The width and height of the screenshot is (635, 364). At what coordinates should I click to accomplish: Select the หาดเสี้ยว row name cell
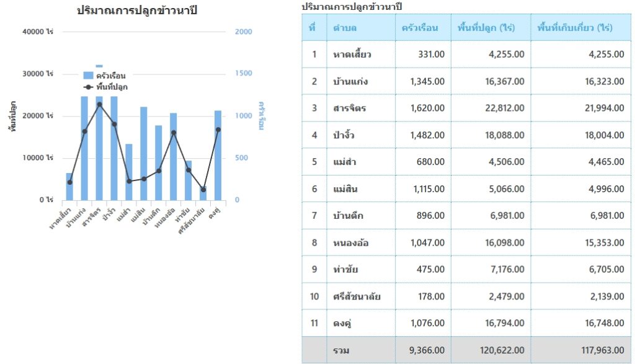352,55
